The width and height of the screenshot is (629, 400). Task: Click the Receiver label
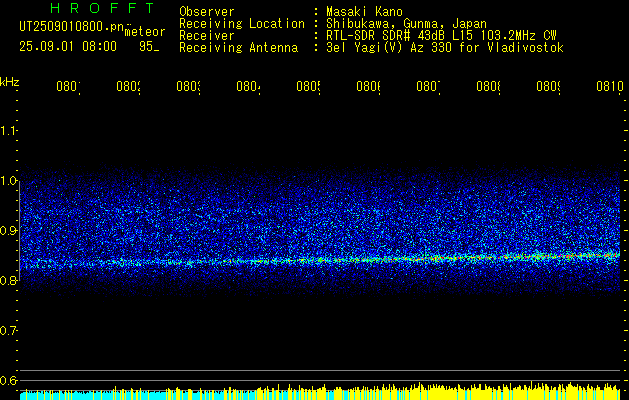(207, 36)
